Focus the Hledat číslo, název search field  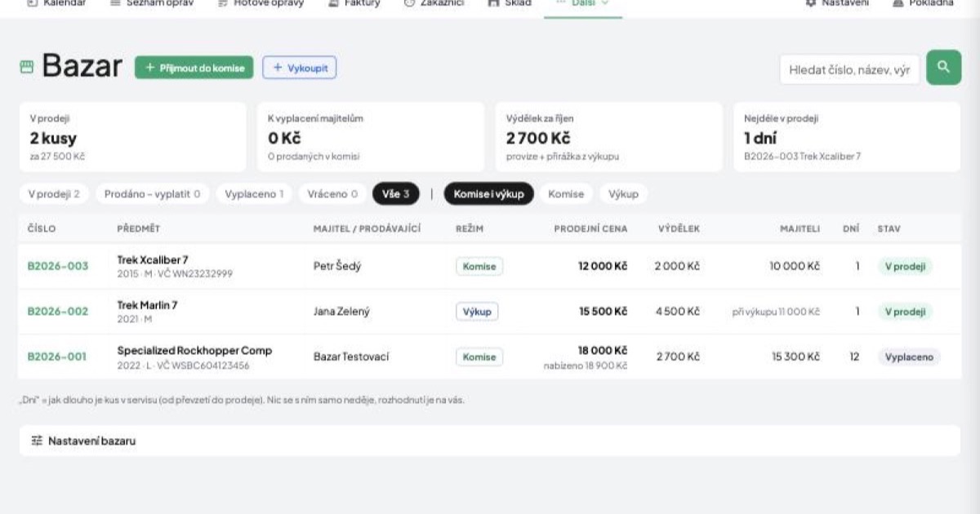coord(849,69)
